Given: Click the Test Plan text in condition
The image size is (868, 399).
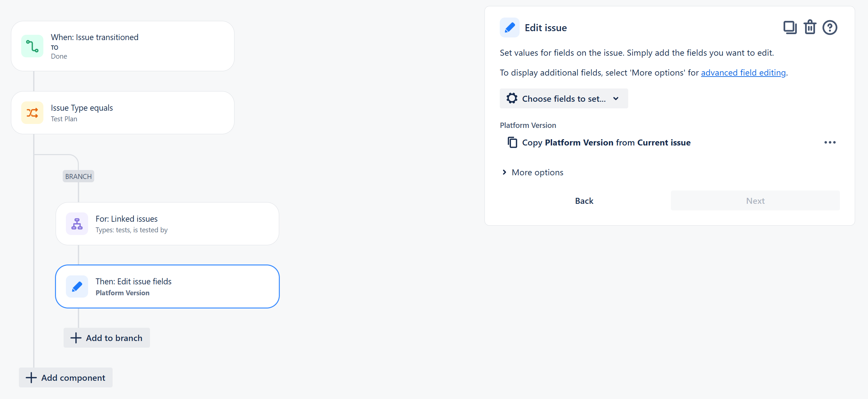Looking at the screenshot, I should [x=64, y=119].
